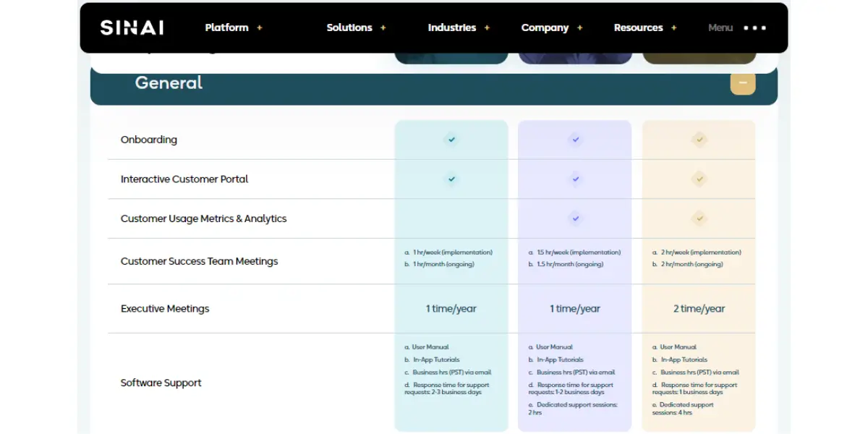Click Onboarding checkmark in purple column
Screen dimensions: 868x434
tap(575, 140)
